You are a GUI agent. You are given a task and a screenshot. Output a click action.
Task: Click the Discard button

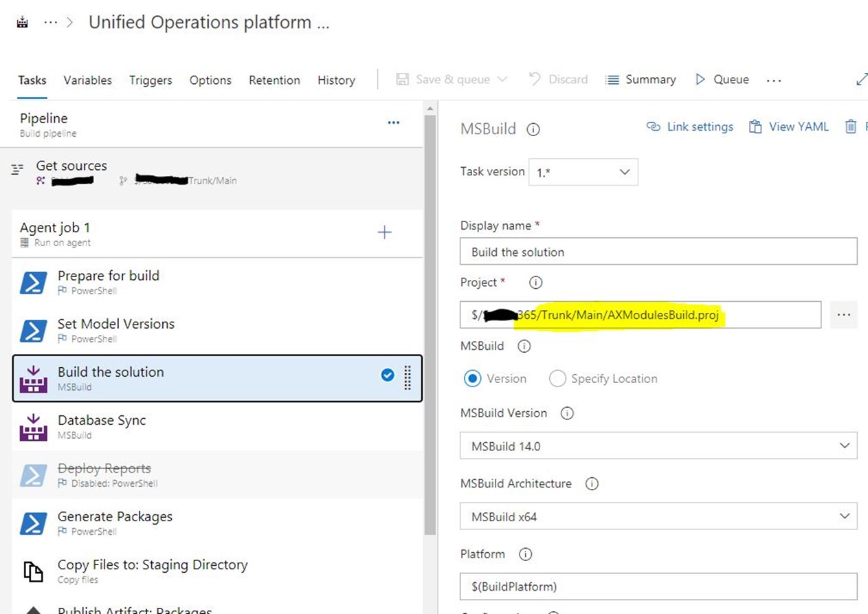pos(558,79)
